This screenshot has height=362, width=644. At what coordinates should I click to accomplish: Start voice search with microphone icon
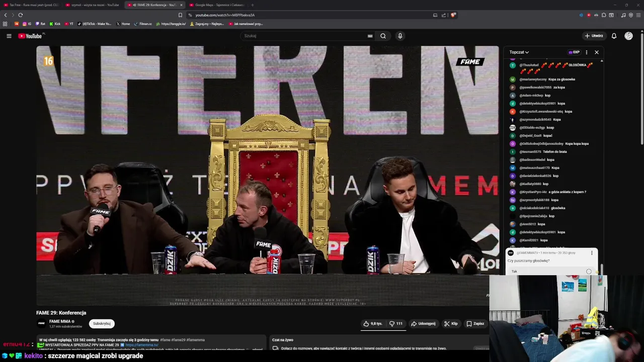pyautogui.click(x=400, y=36)
